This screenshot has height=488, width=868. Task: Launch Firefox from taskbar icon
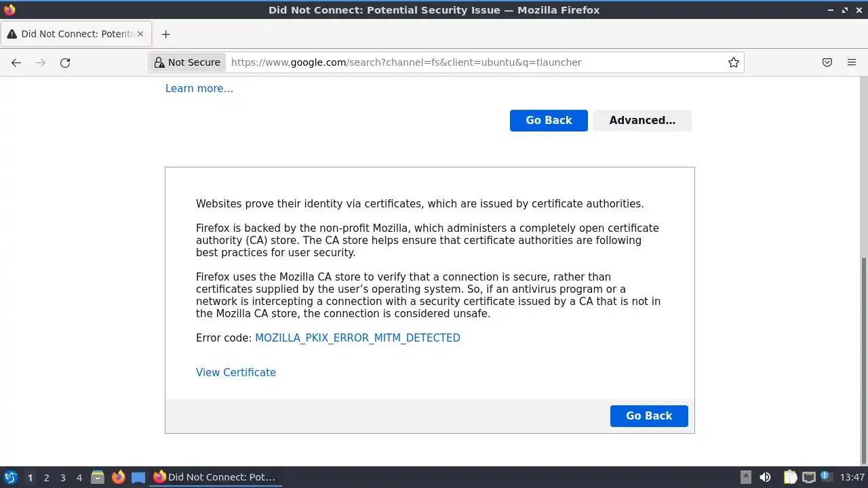click(119, 477)
